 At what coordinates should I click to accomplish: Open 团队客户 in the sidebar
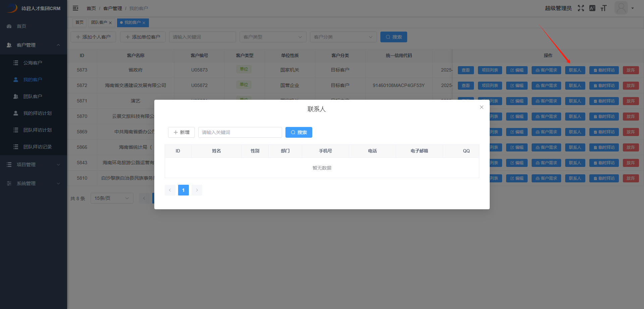click(34, 96)
